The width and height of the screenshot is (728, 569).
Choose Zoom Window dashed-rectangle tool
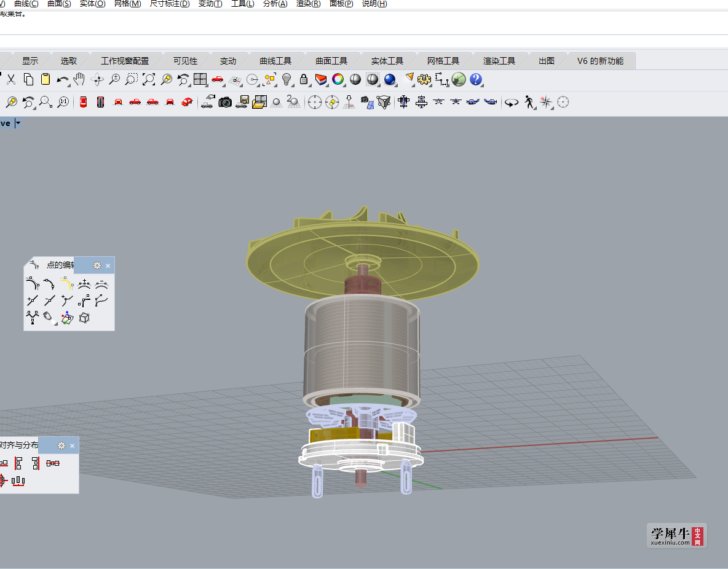click(x=132, y=79)
